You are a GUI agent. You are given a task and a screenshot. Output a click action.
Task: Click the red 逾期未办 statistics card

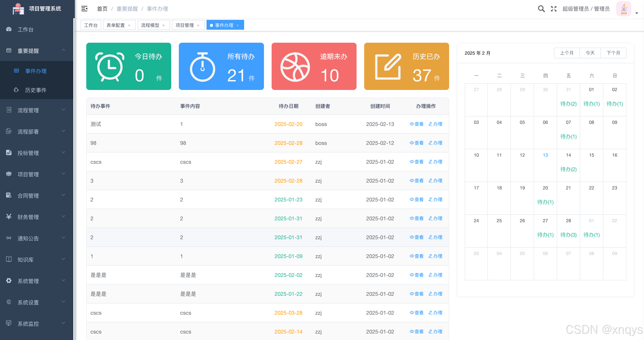point(314,66)
